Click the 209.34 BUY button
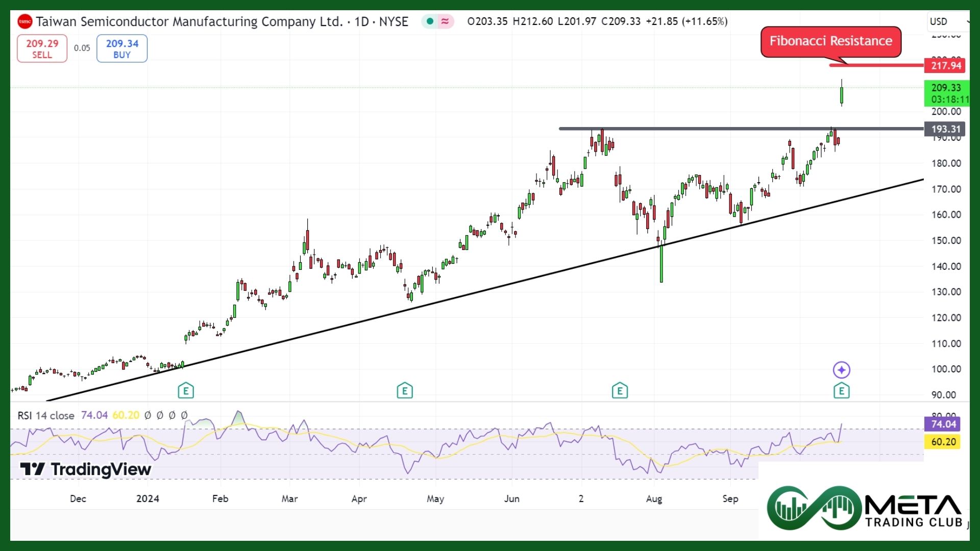Screen dimensions: 980x551 click(x=122, y=48)
